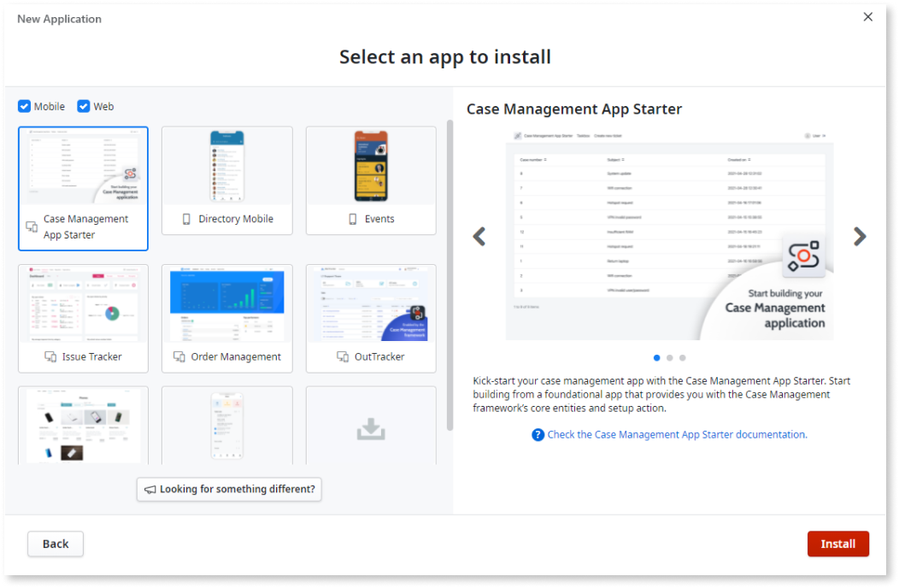Viewport: 899px width, 588px height.
Task: Close the New Application dialog
Action: pyautogui.click(x=868, y=17)
